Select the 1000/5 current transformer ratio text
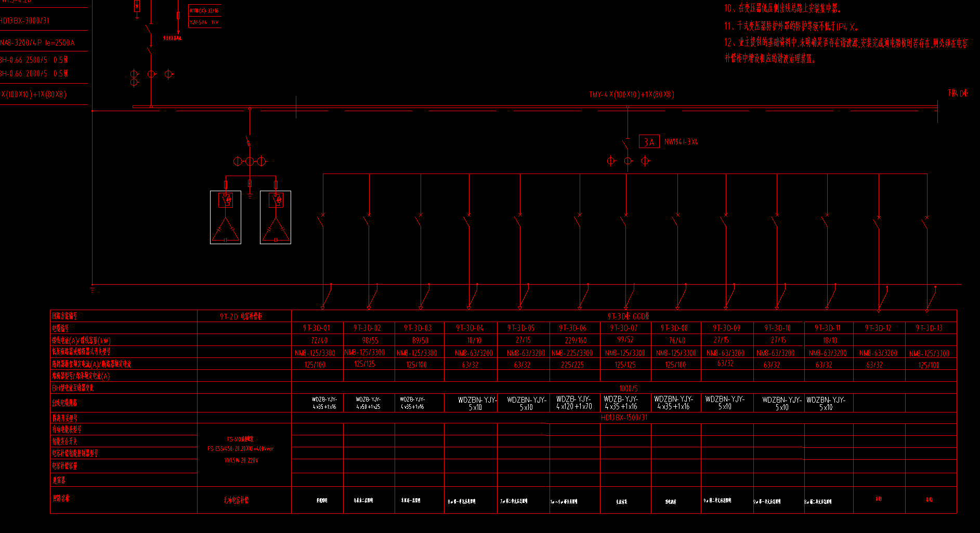This screenshot has width=980, height=533. (629, 389)
